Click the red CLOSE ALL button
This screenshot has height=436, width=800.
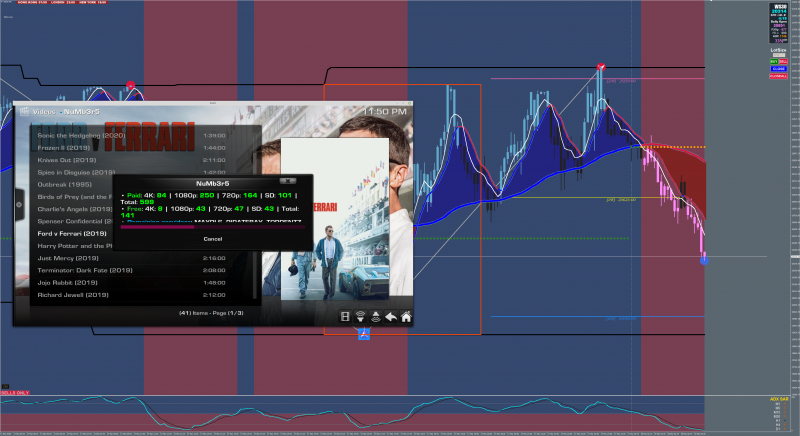point(779,76)
